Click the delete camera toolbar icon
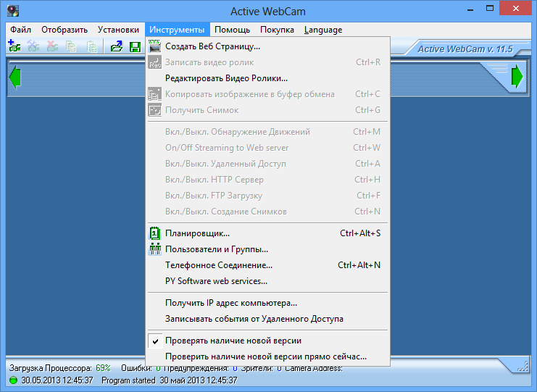 pyautogui.click(x=52, y=46)
